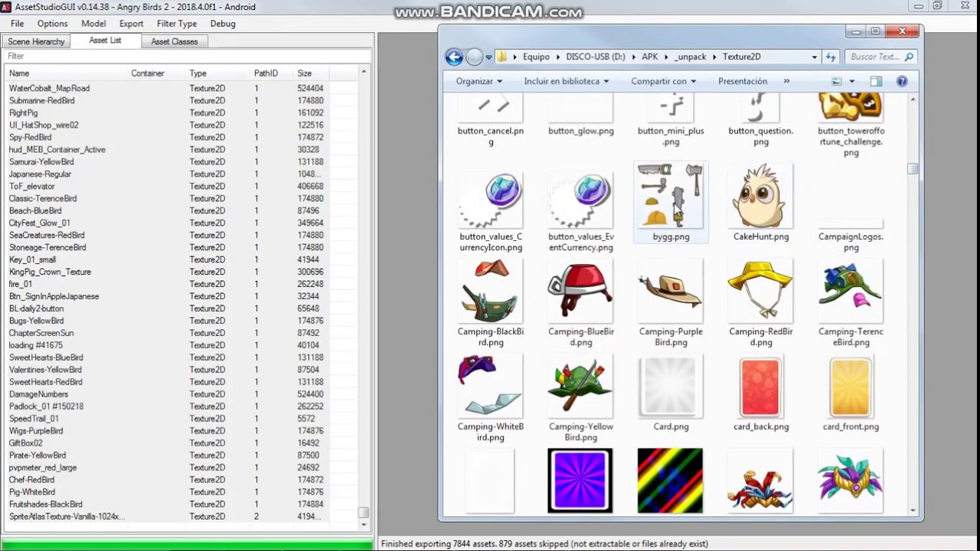Open the view options dropdown arrow
The image size is (980, 551).
(851, 81)
